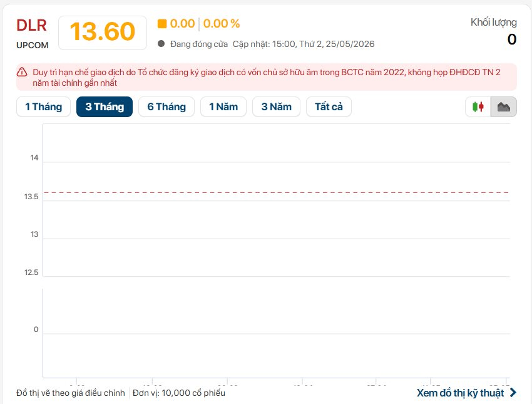Click the UPCOM exchange label
The height and width of the screenshot is (404, 532).
coord(32,45)
